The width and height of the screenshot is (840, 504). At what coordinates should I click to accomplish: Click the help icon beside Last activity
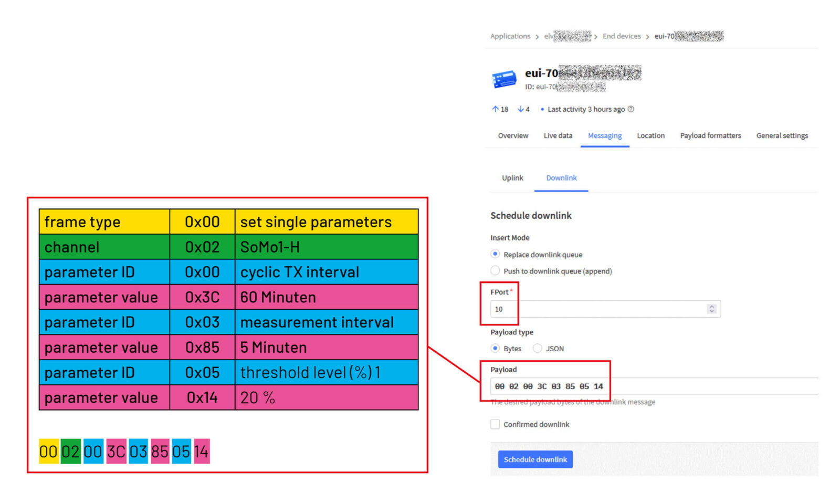(x=631, y=109)
